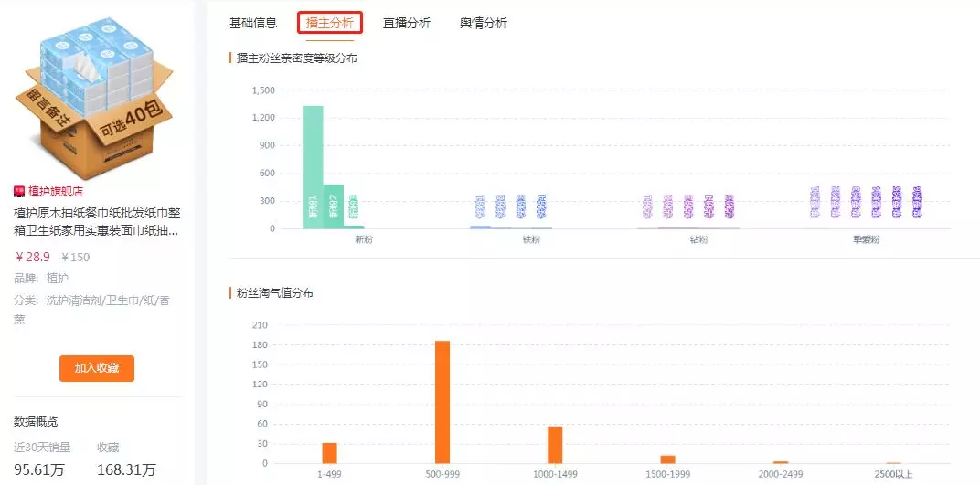Open the 植护旗舰店 store link

(x=55, y=192)
